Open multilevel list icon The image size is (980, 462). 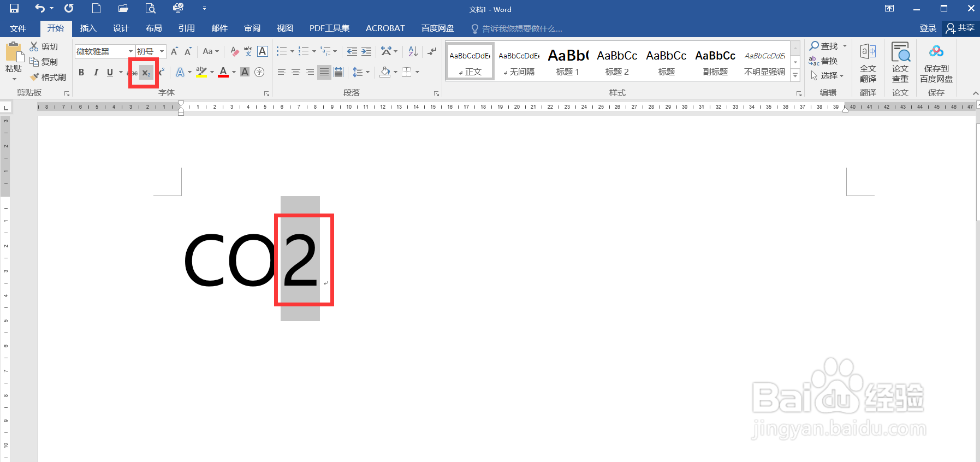[325, 51]
